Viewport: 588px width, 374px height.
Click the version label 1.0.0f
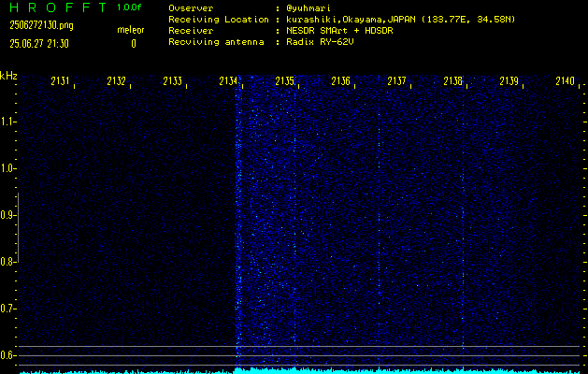coord(129,7)
